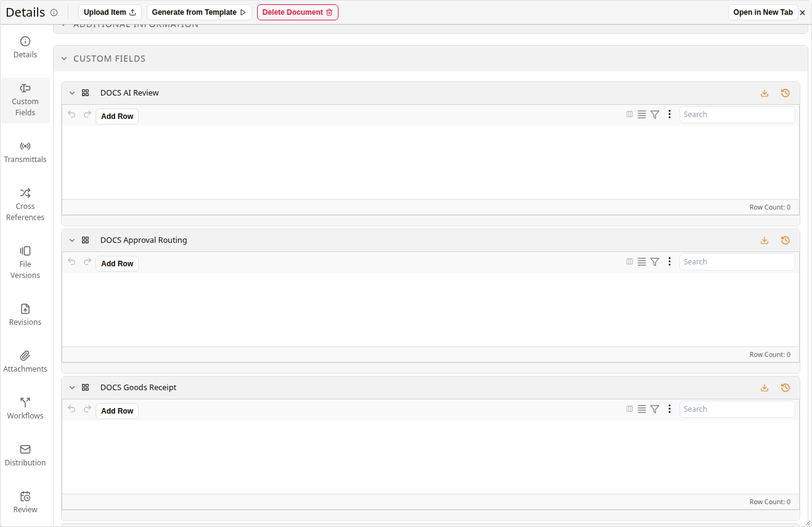
Task: Collapse the DOCS AI Review panel
Action: coord(72,93)
